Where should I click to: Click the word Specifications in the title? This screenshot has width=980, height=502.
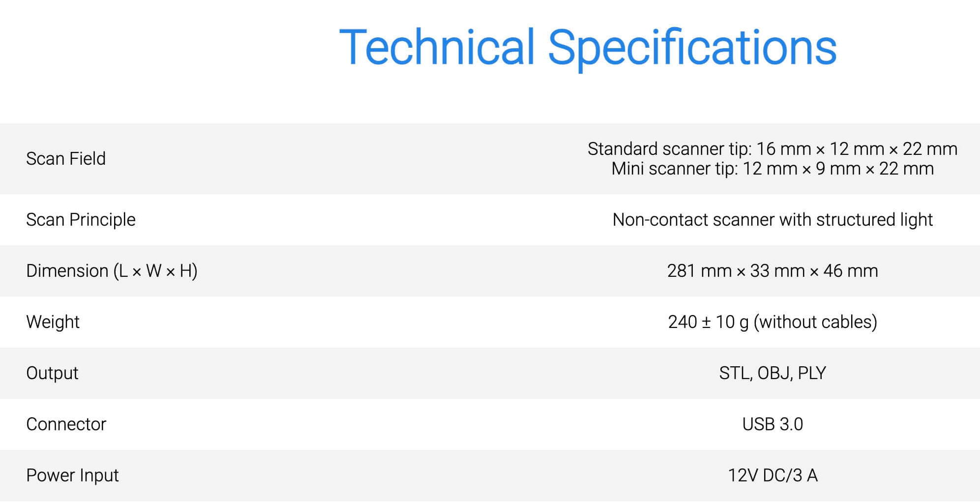click(692, 48)
